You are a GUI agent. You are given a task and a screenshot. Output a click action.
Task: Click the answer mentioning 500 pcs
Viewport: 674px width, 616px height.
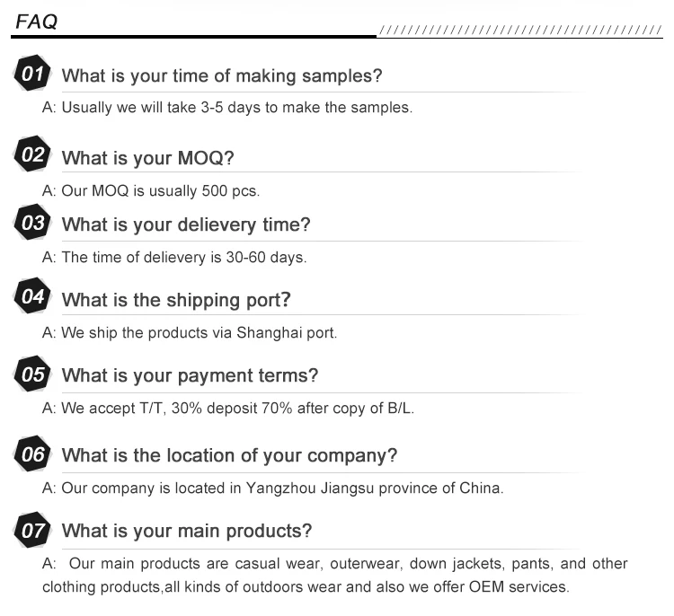click(151, 191)
